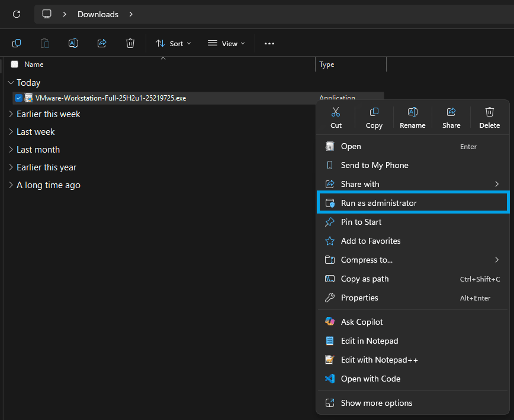This screenshot has height=420, width=514.
Task: Click the This PC monitor icon
Action: tap(47, 14)
